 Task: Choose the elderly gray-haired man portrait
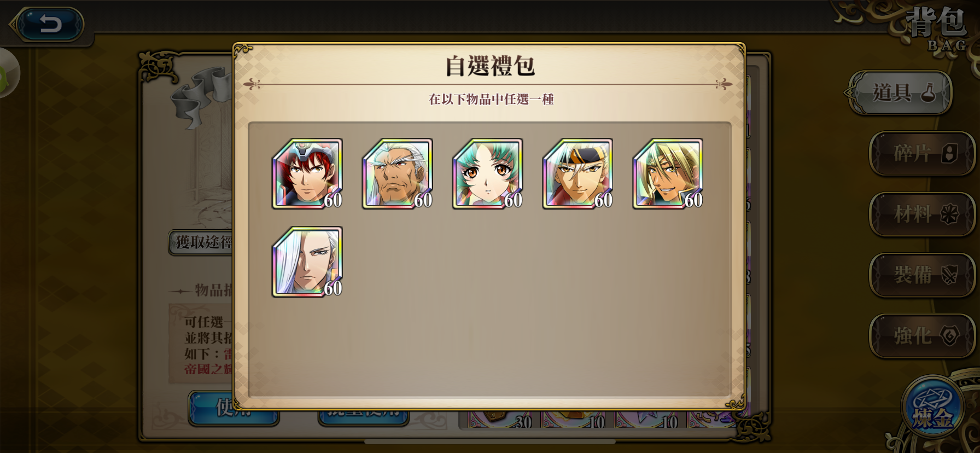click(x=398, y=173)
